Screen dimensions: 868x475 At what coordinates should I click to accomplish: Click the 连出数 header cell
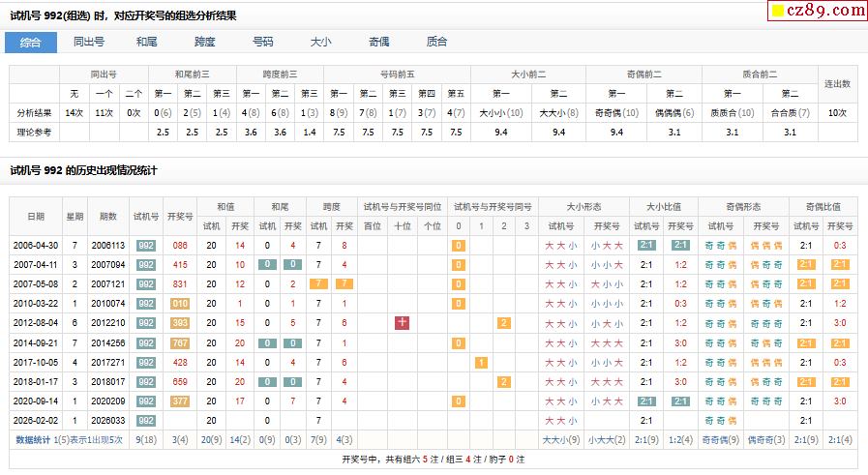click(x=837, y=84)
